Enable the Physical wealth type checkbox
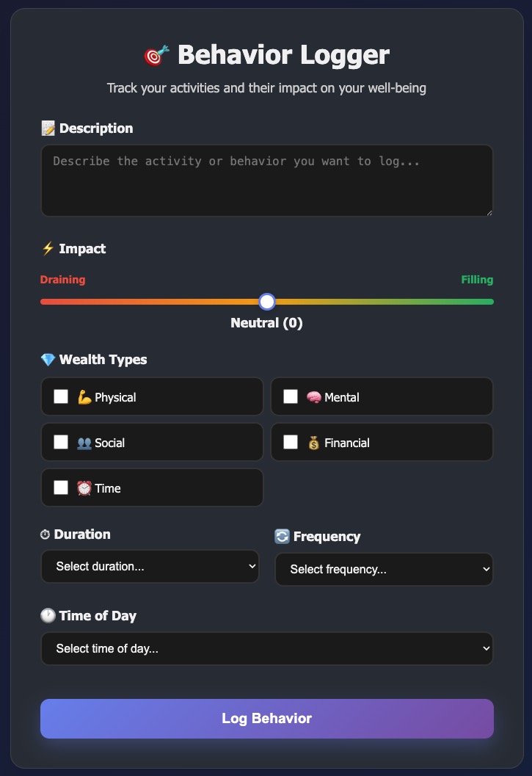Viewport: 532px width, 776px height. [x=61, y=396]
